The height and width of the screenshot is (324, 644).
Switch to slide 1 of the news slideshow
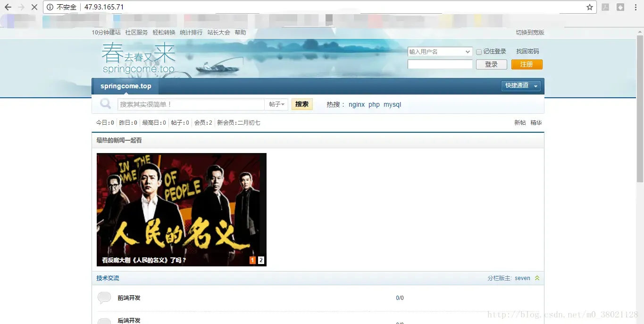[252, 260]
